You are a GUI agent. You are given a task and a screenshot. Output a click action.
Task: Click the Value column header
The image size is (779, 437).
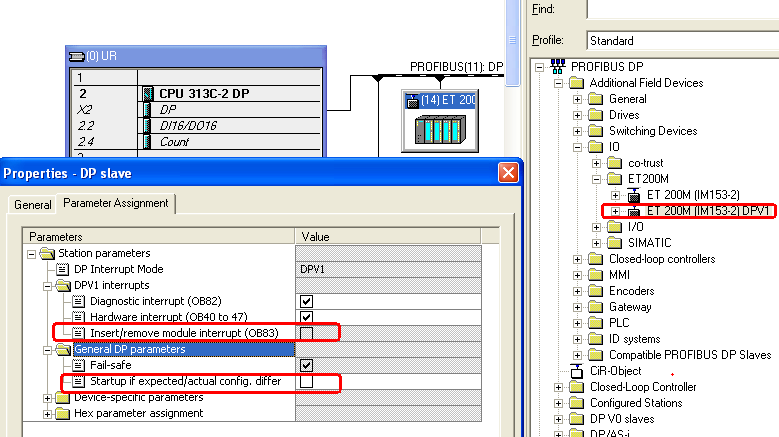tap(388, 236)
